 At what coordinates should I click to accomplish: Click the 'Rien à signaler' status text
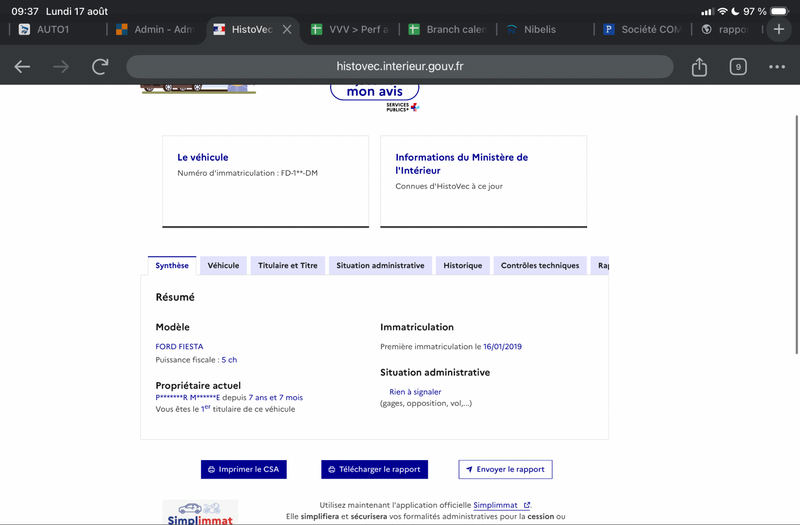click(415, 392)
